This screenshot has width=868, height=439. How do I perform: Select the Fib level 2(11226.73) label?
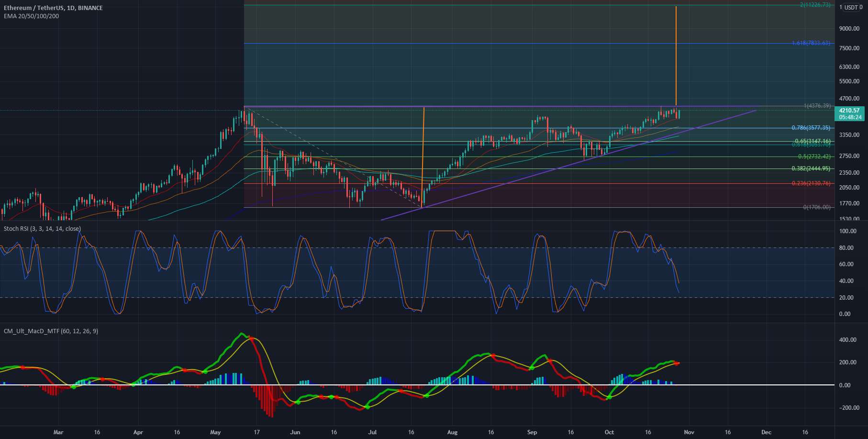(815, 5)
